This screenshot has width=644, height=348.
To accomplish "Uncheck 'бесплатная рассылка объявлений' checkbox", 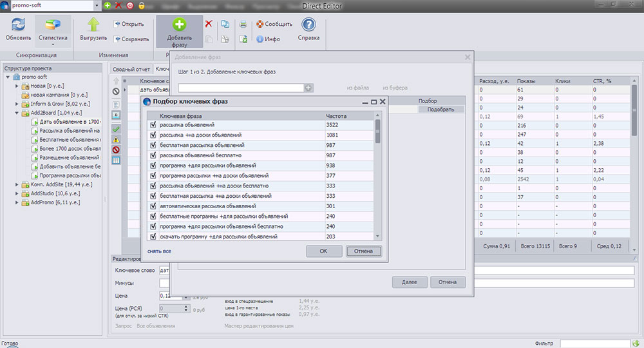I will pos(153,145).
